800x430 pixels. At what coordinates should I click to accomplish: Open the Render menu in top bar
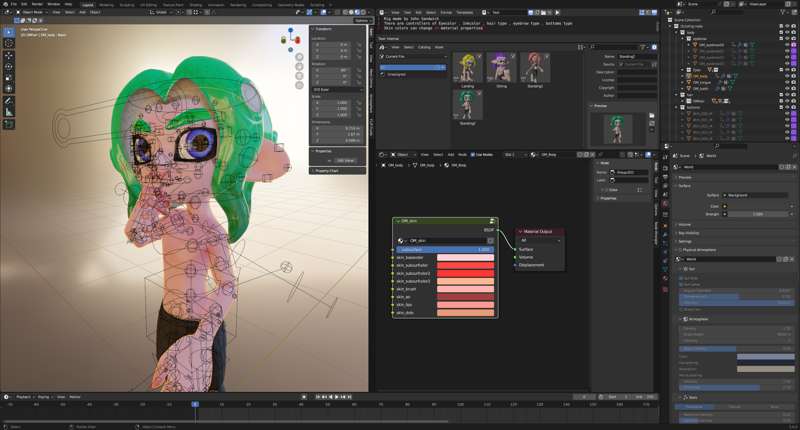pos(37,4)
